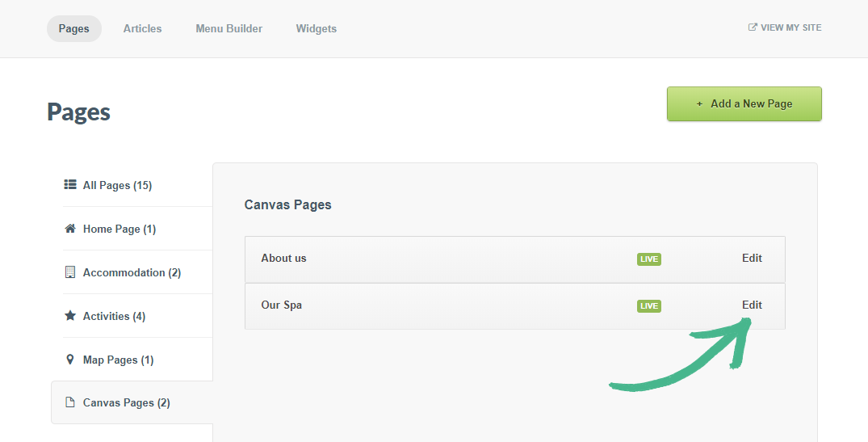This screenshot has height=442, width=868.
Task: Click the document icon beside Canvas Pages
Action: pyautogui.click(x=70, y=402)
